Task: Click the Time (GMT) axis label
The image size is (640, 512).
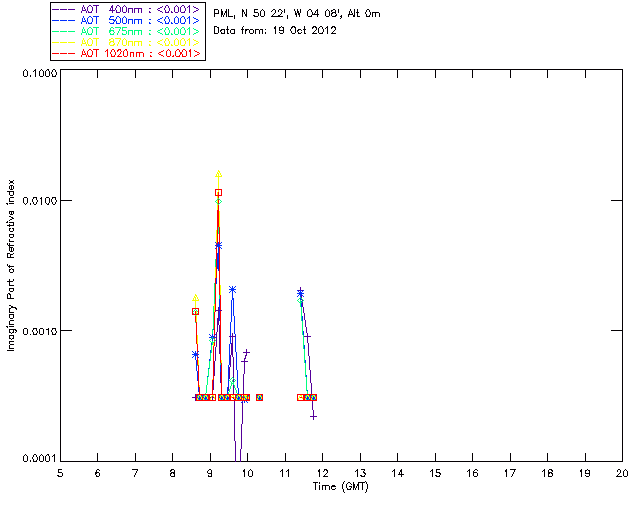Action: point(340,487)
